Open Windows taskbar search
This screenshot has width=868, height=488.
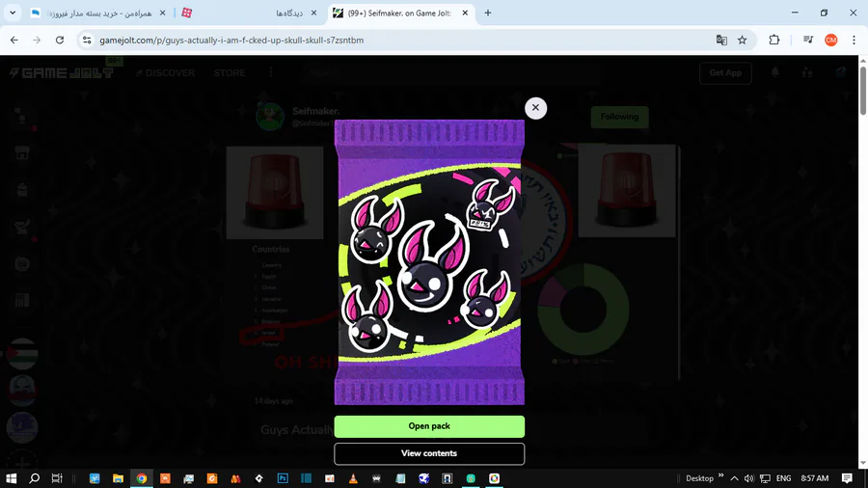(x=34, y=478)
